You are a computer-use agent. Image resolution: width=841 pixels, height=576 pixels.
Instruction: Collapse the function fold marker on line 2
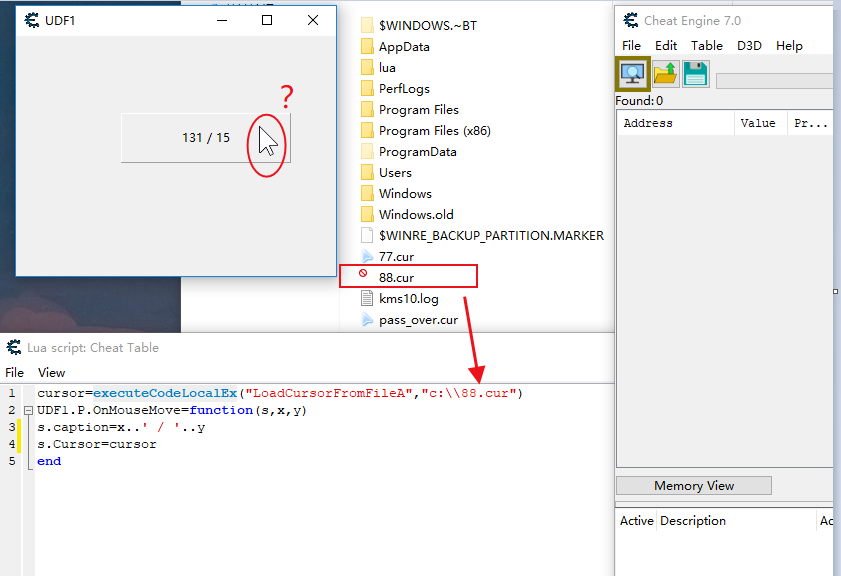click(28, 411)
